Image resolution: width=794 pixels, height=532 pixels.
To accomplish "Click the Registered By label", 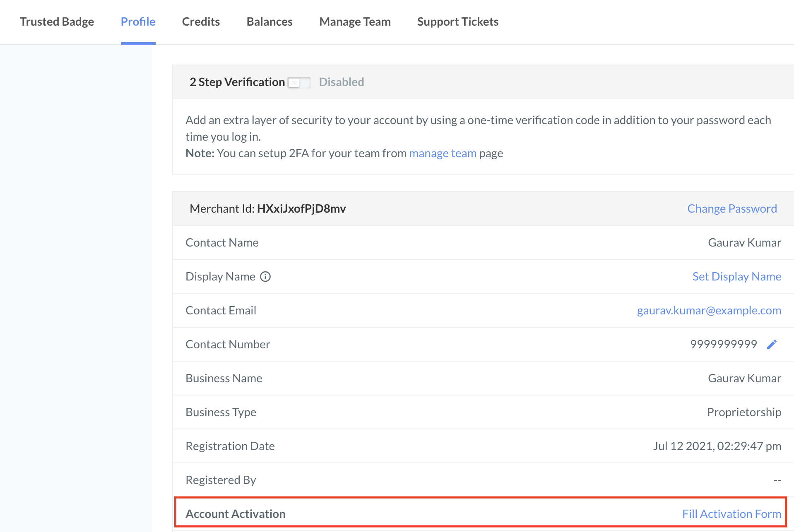I will [221, 480].
